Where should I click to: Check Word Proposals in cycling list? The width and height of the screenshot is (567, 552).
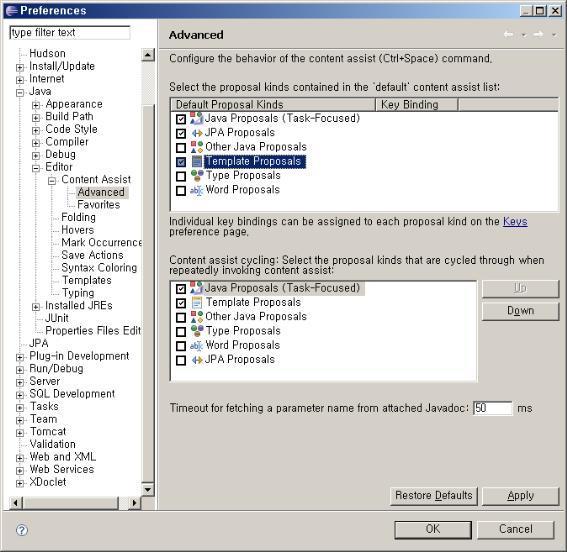[181, 346]
